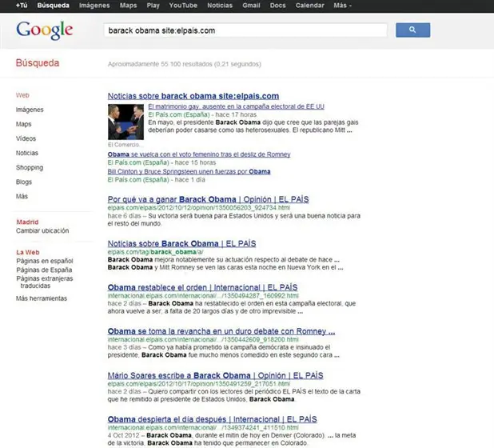This screenshot has width=494, height=448.
Task: Click the Google logo
Action: pos(45,30)
